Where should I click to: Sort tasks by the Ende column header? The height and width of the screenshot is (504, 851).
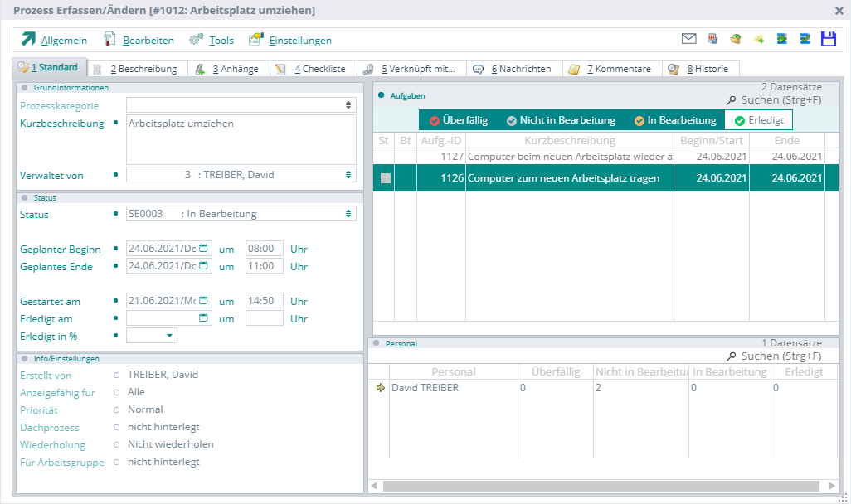coord(786,141)
